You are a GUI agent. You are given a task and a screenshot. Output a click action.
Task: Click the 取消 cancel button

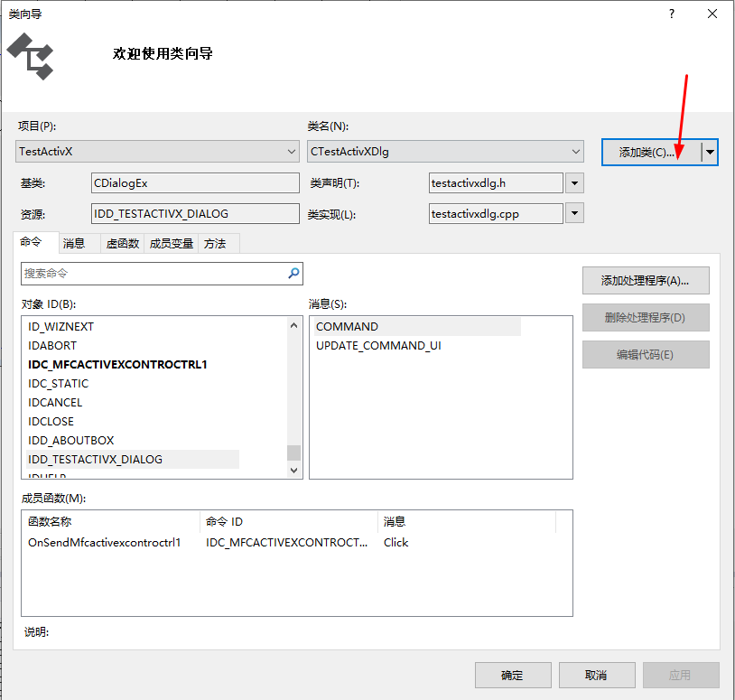pyautogui.click(x=597, y=674)
